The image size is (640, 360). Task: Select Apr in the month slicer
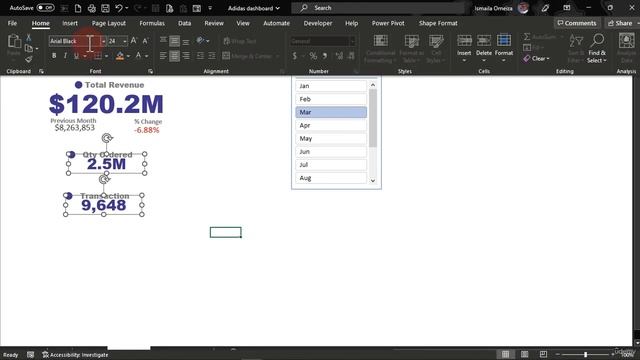click(331, 125)
